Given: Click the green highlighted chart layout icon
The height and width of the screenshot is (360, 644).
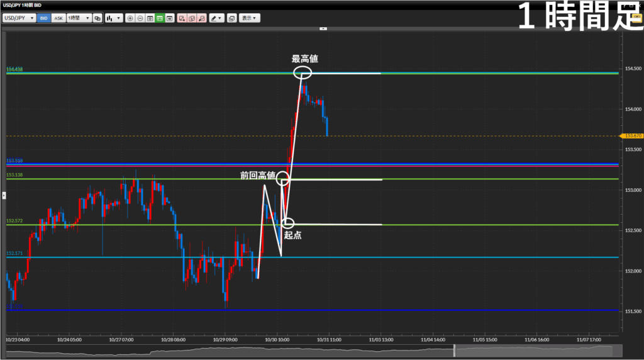Looking at the screenshot, I should click(x=160, y=18).
